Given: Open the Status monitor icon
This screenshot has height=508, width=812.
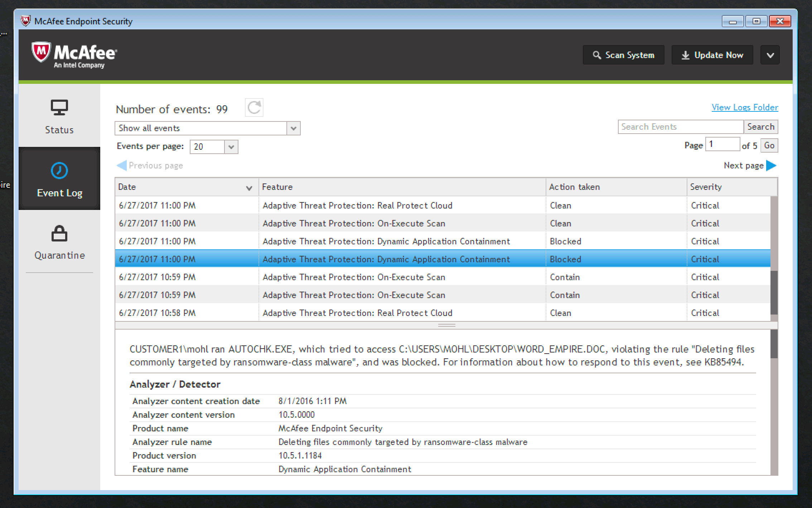Looking at the screenshot, I should 59,107.
